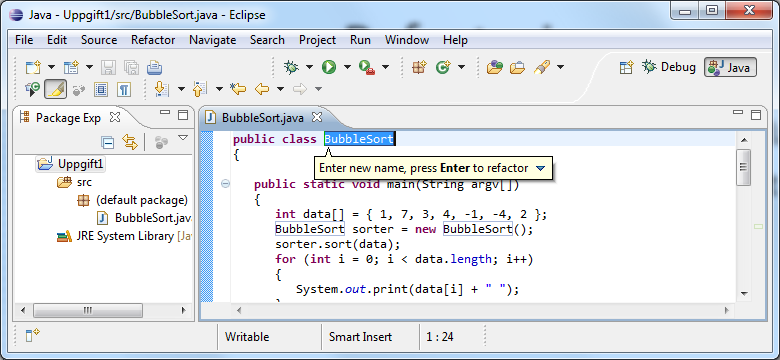The image size is (780, 360).
Task: Open the Navigate menu
Action: (212, 40)
